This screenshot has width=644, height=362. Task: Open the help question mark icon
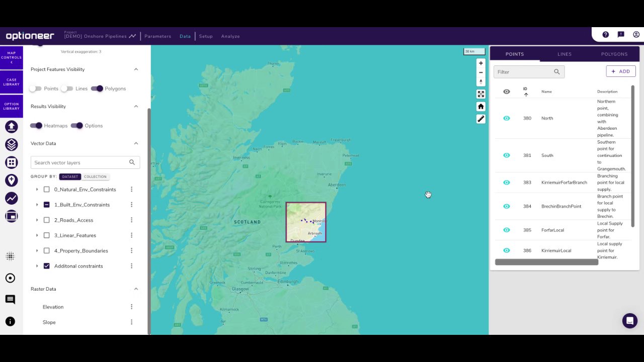pyautogui.click(x=605, y=35)
